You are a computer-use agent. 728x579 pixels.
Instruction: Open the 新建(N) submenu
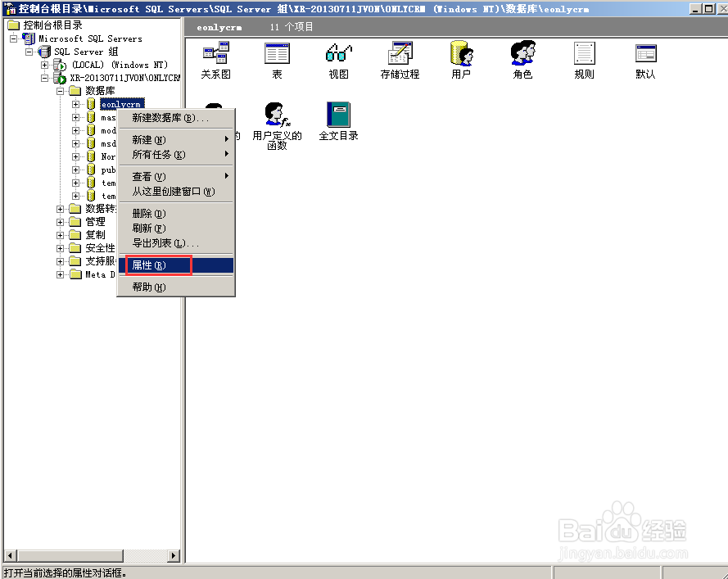(176, 139)
